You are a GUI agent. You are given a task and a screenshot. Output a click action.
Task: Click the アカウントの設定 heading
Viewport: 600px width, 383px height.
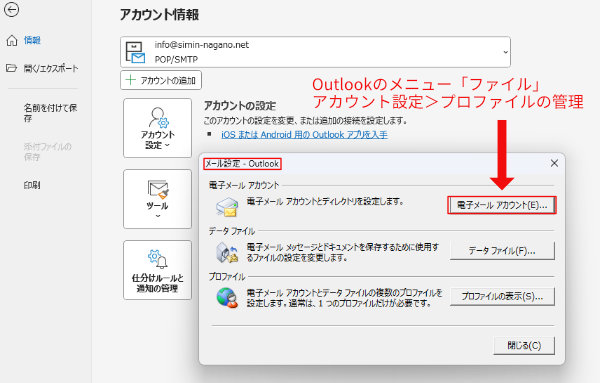pyautogui.click(x=240, y=105)
